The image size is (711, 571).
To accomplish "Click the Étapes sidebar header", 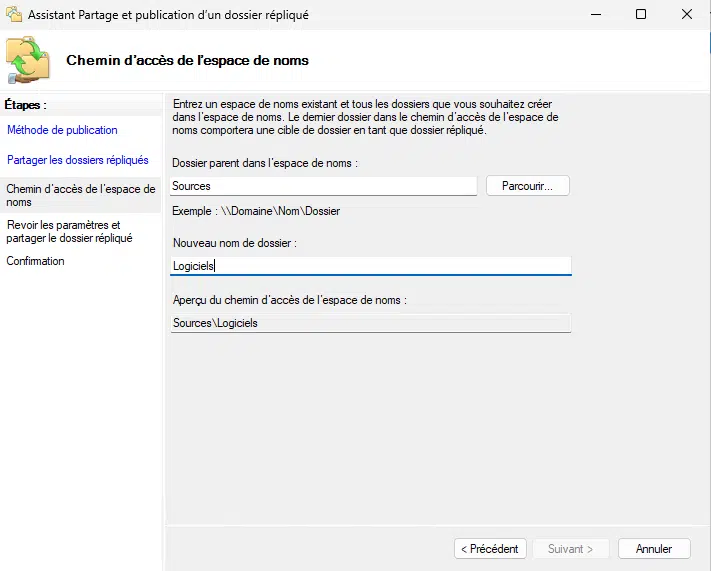I will pos(25,105).
